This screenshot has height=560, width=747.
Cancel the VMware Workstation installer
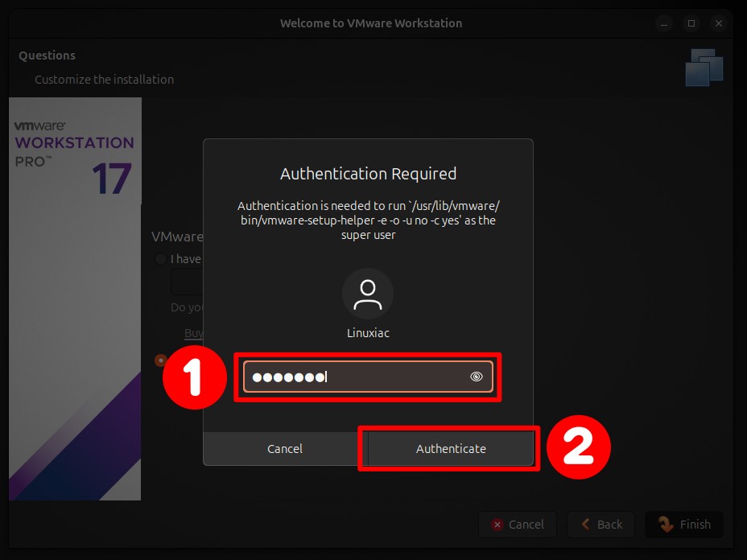click(x=518, y=525)
